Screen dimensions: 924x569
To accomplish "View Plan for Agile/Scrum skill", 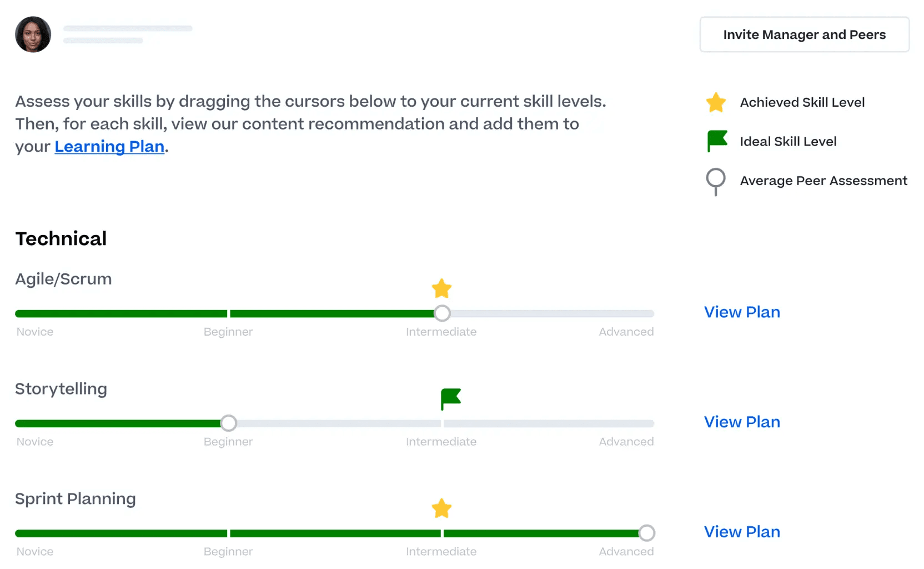I will pos(742,312).
